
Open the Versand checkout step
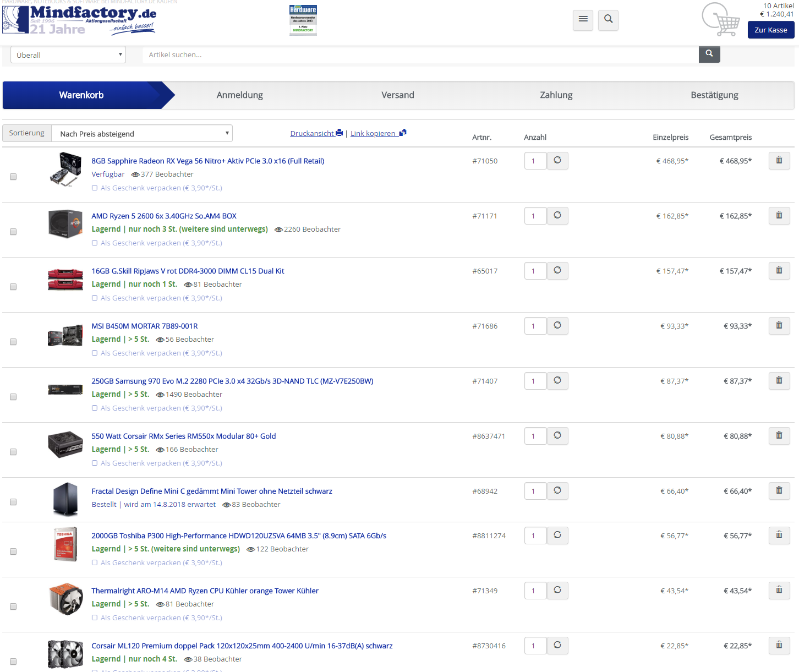coord(398,95)
